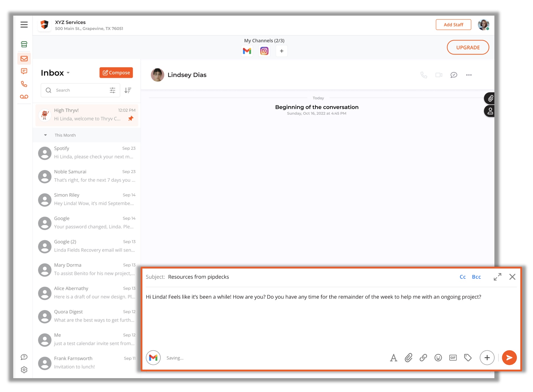Click the circular plus button in composer
The width and height of the screenshot is (533, 392).
[x=487, y=358]
